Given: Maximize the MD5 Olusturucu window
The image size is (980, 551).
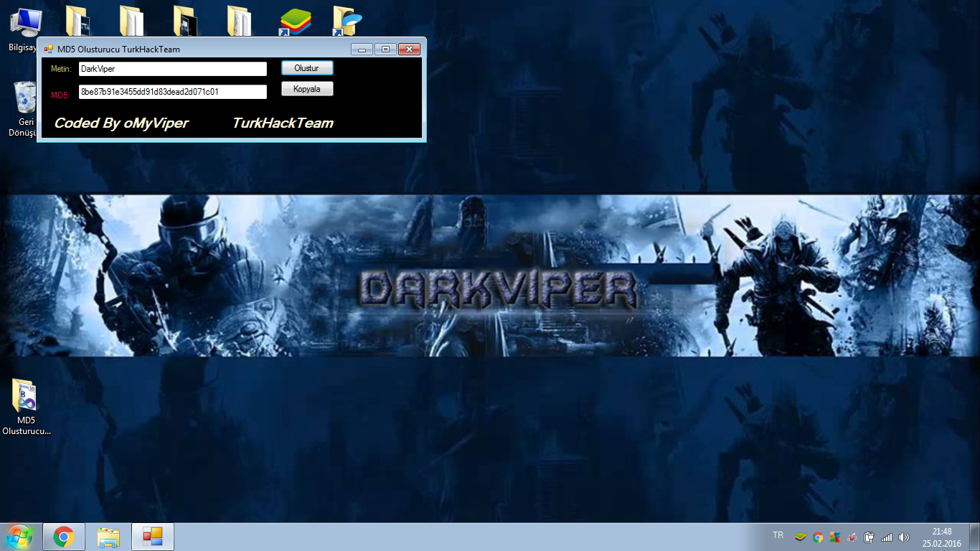Looking at the screenshot, I should (x=385, y=49).
